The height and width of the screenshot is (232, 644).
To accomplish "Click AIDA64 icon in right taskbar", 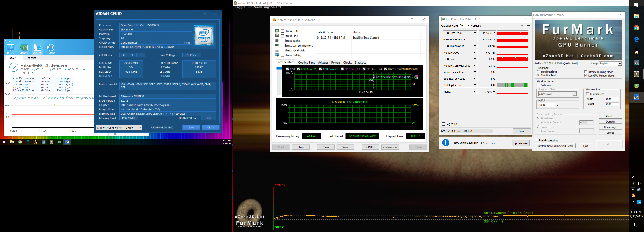I will [x=636, y=97].
